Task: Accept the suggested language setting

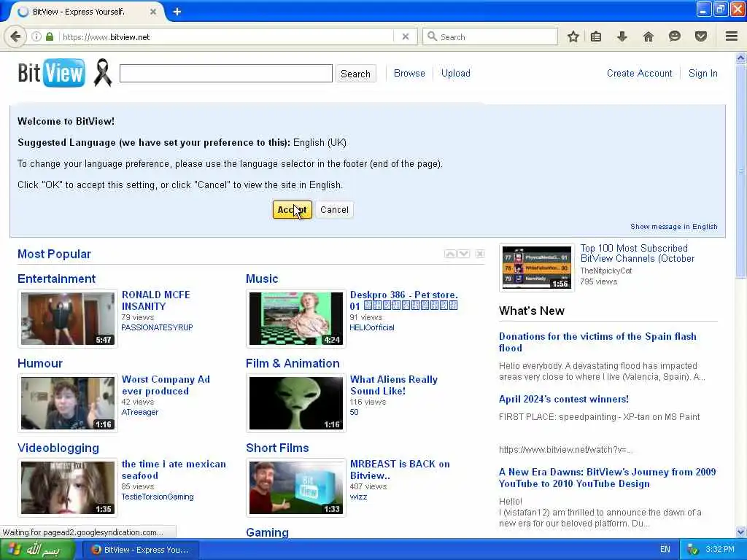Action: (x=292, y=209)
